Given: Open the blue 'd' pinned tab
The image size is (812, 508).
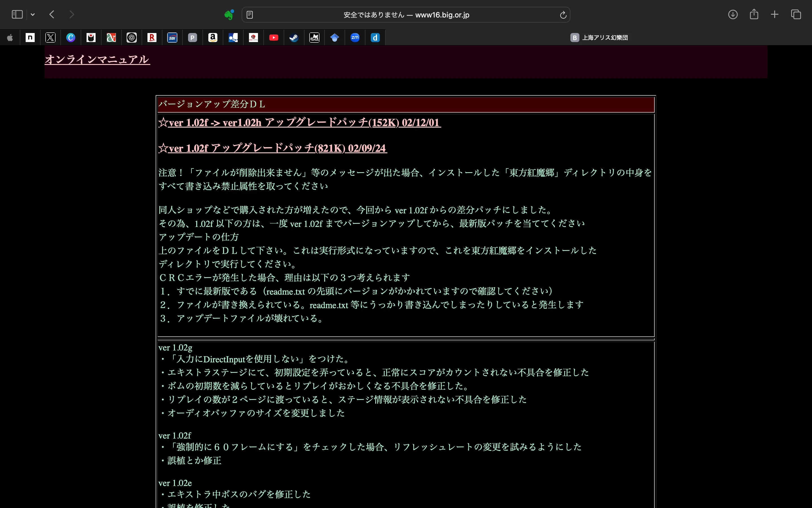Looking at the screenshot, I should [x=375, y=38].
